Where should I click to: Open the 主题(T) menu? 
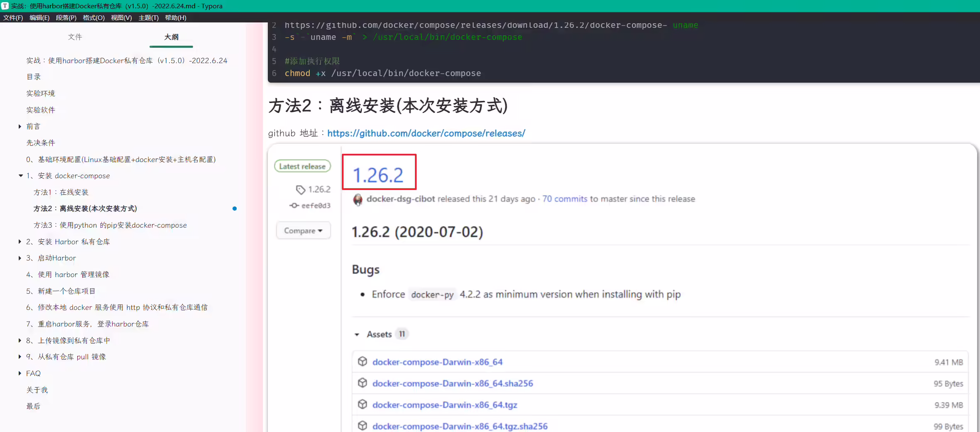(148, 17)
